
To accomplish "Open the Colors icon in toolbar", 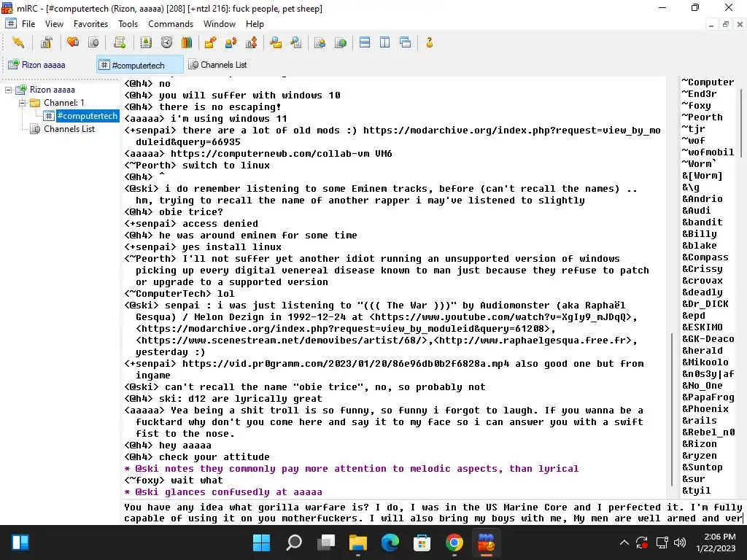I will click(187, 43).
